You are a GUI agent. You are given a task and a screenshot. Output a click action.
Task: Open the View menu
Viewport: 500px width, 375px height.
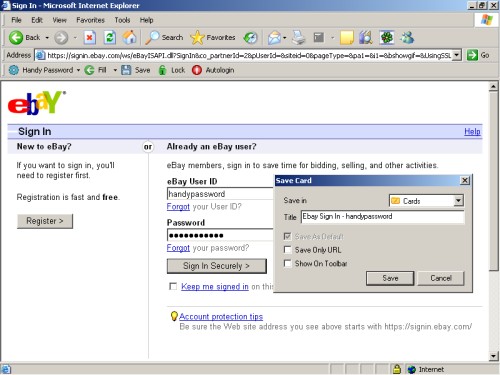coord(59,20)
